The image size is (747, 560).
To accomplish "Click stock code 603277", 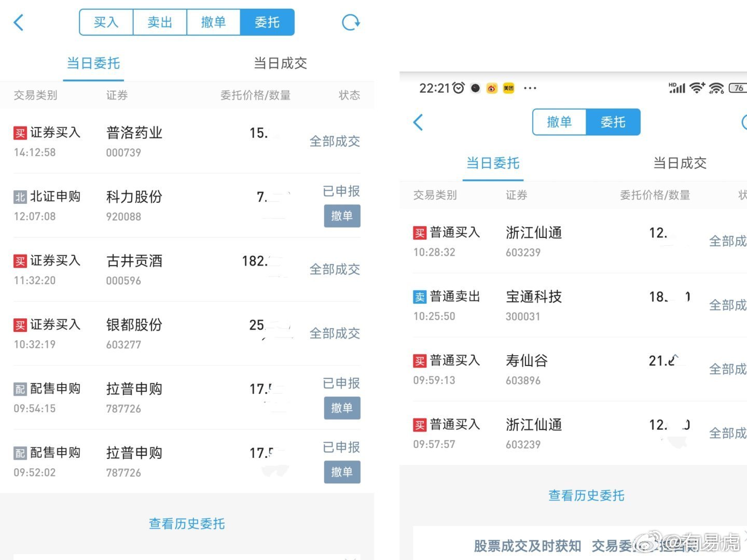I will 123,345.
